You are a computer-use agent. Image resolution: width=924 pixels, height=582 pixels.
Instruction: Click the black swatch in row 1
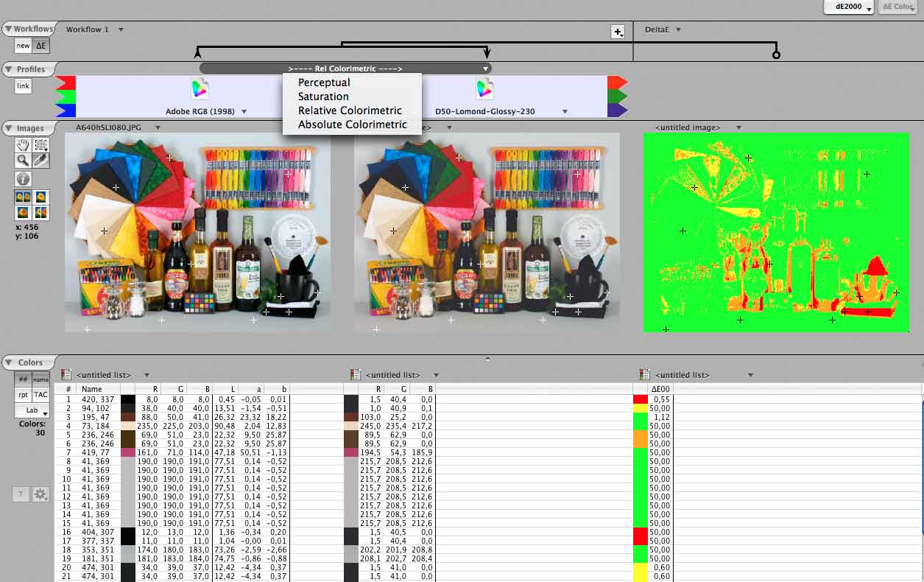coord(127,399)
